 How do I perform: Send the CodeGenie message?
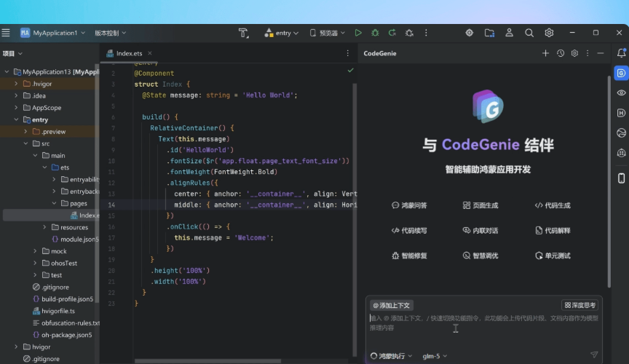click(x=594, y=355)
